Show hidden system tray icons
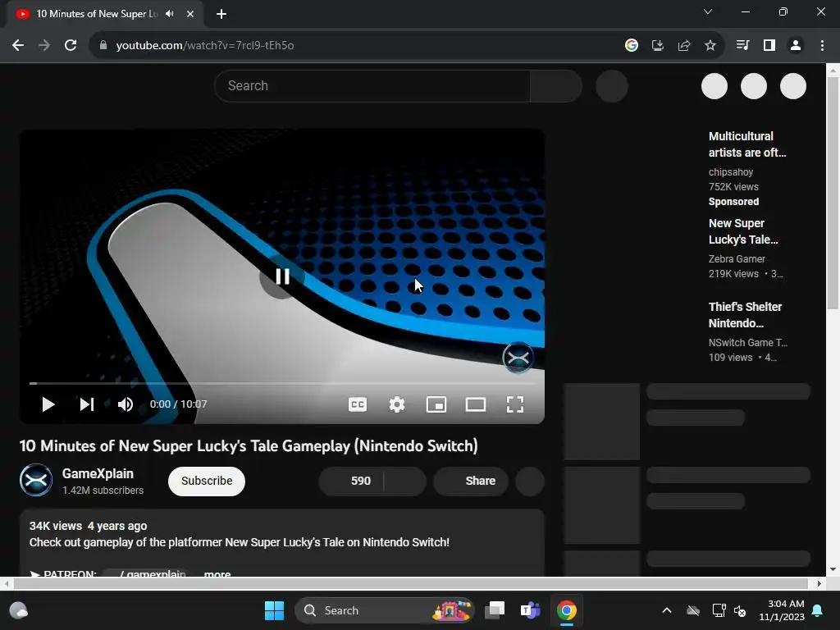 (667, 610)
